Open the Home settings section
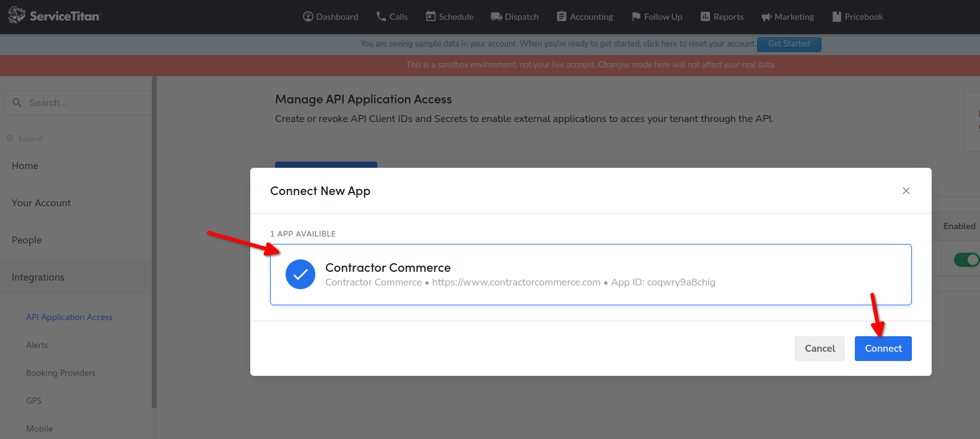The image size is (980, 439). coord(25,166)
